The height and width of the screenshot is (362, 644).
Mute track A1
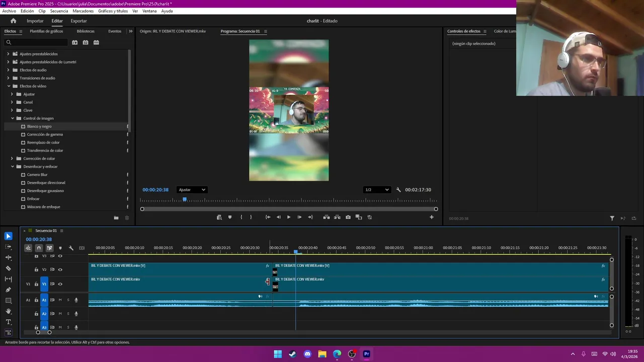(x=60, y=300)
